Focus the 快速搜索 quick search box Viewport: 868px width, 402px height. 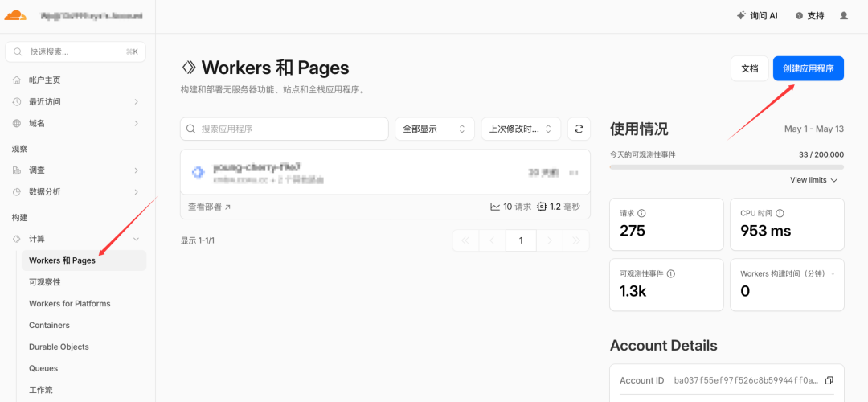pyautogui.click(x=76, y=51)
